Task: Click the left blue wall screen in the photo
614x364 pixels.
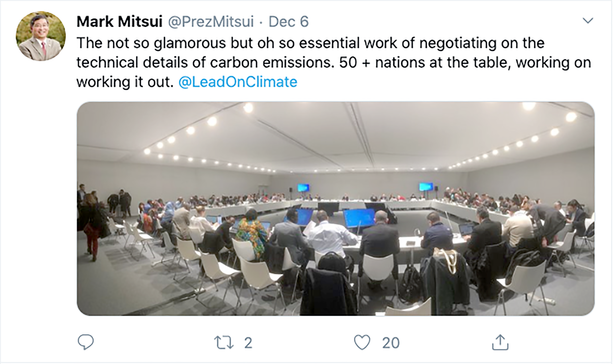Action: [x=303, y=188]
